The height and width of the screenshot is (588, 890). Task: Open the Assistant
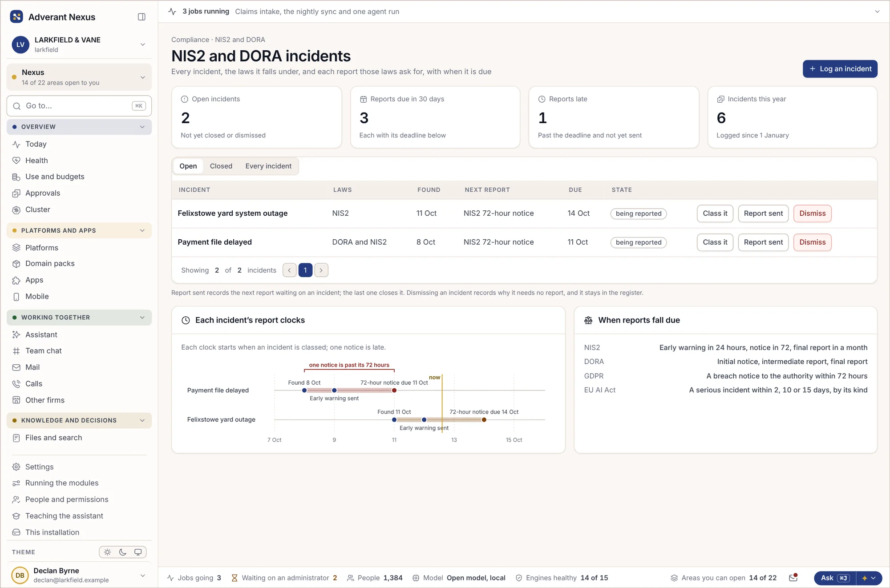[79, 334]
